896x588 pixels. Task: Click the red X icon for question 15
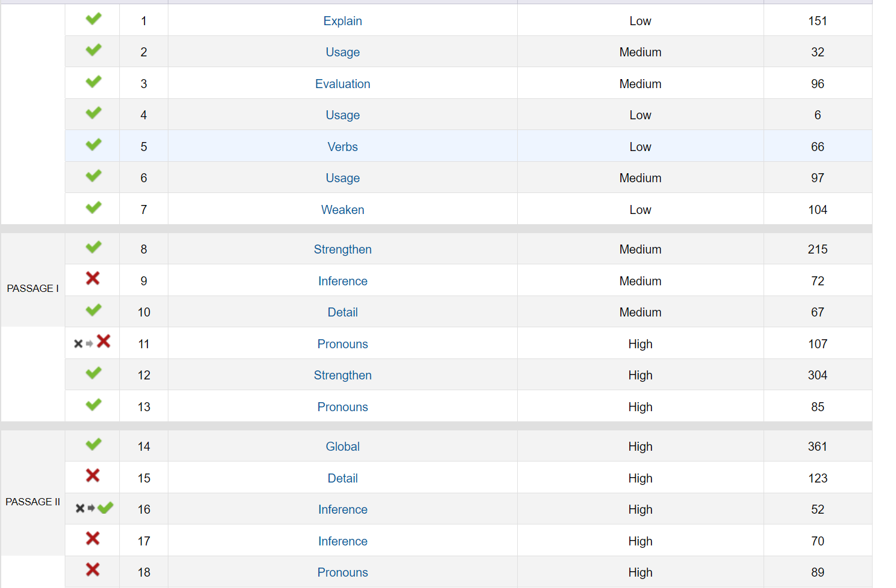click(92, 476)
